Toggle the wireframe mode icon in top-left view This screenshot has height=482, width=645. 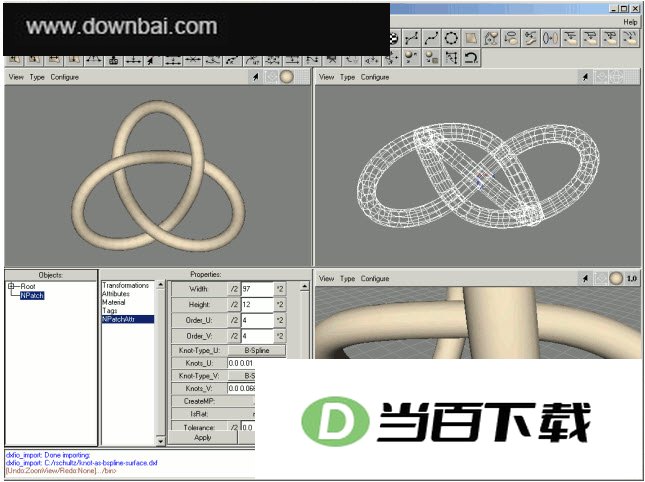pos(271,77)
